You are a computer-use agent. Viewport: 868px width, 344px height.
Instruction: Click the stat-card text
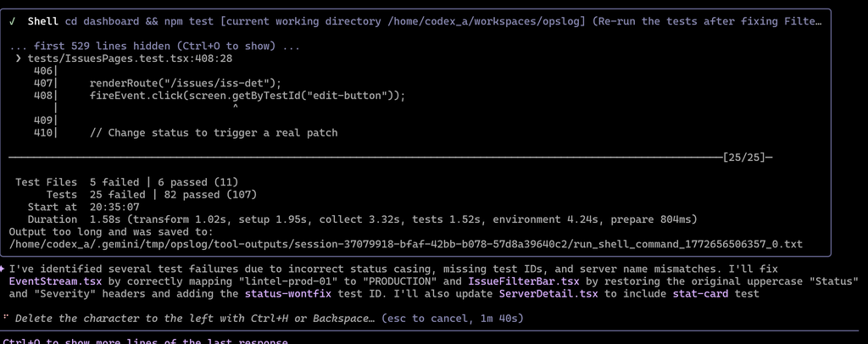point(700,294)
